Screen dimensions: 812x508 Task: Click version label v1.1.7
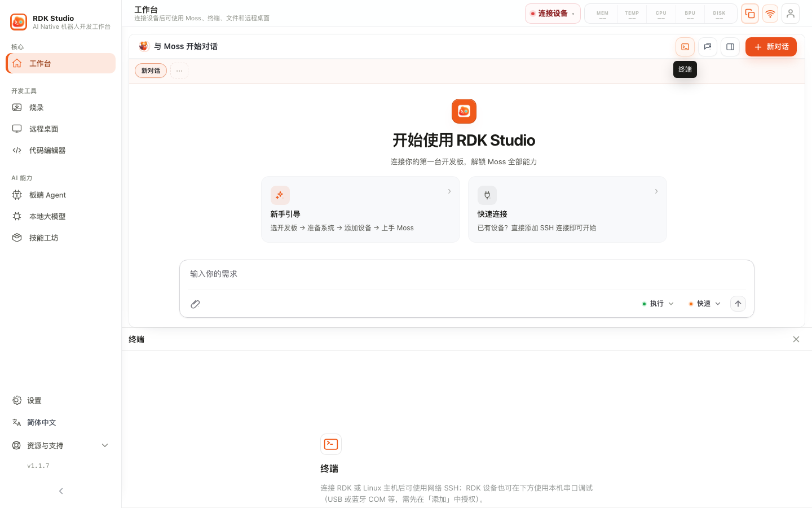point(38,466)
